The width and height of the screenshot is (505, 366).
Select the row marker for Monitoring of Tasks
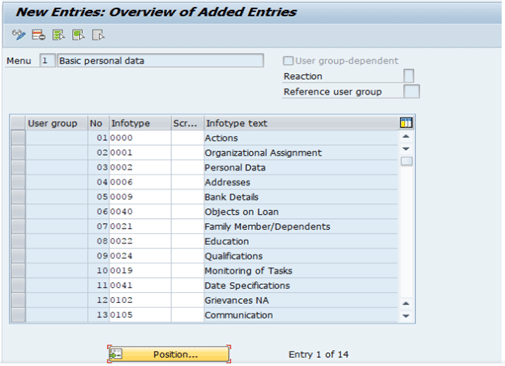(x=18, y=270)
